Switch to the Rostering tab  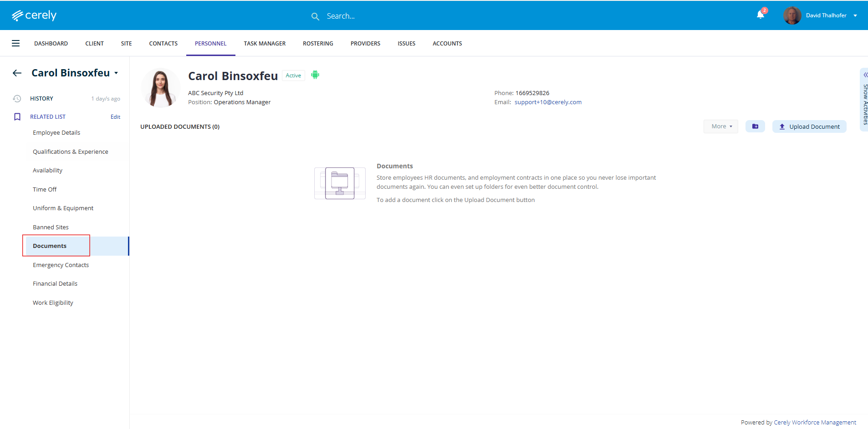point(318,44)
